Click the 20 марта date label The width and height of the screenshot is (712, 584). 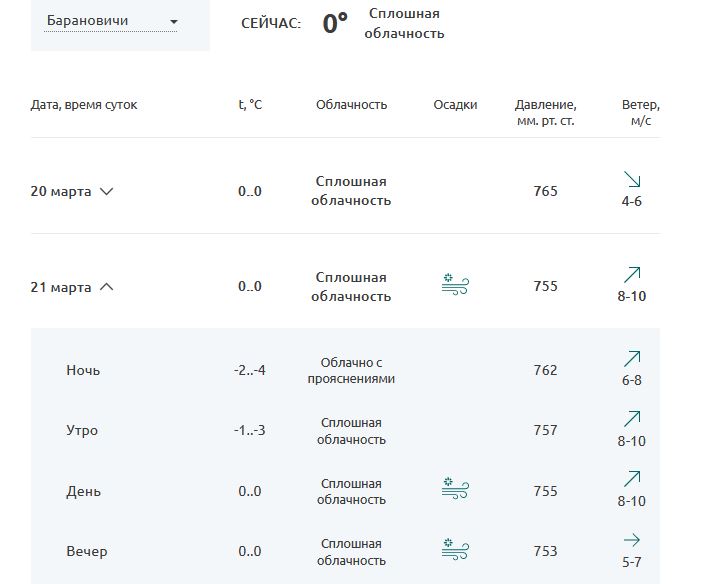[x=61, y=191]
